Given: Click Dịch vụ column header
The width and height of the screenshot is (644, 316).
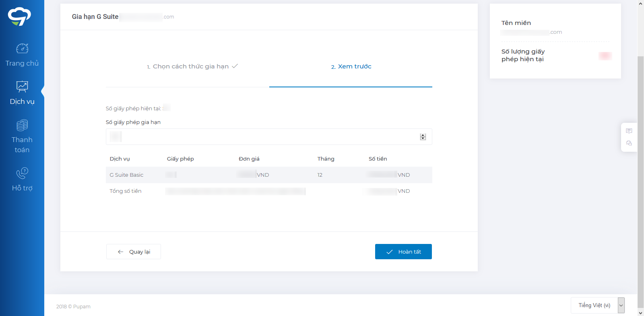Looking at the screenshot, I should click(120, 159).
